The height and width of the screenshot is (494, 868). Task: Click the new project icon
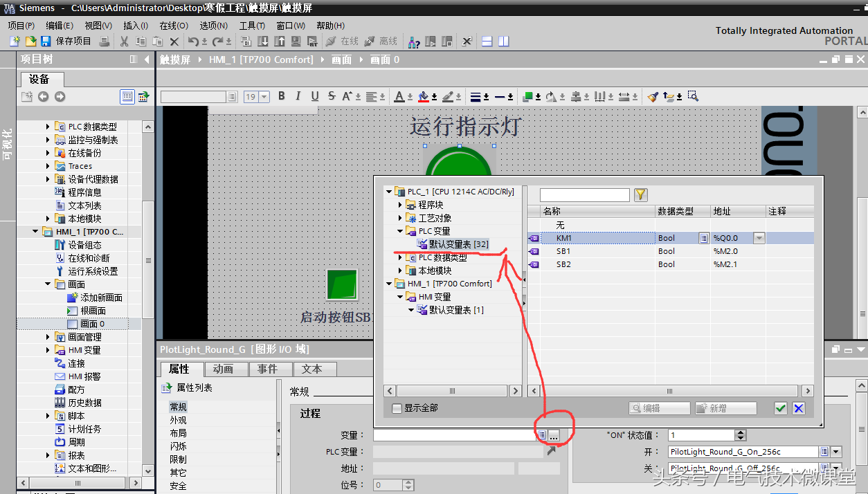tap(15, 42)
